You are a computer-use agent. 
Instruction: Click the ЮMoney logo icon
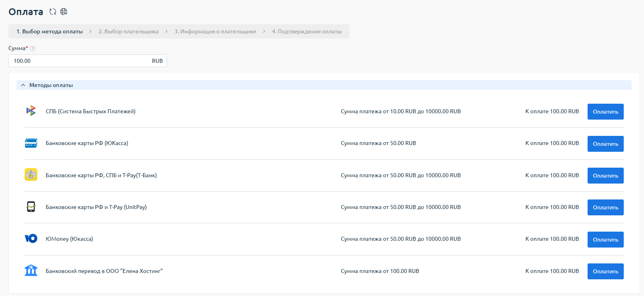(31, 238)
